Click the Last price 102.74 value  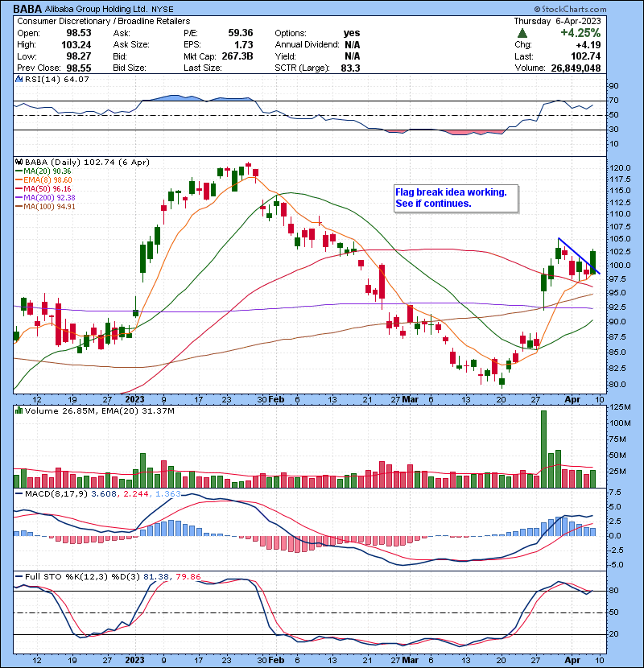click(585, 56)
